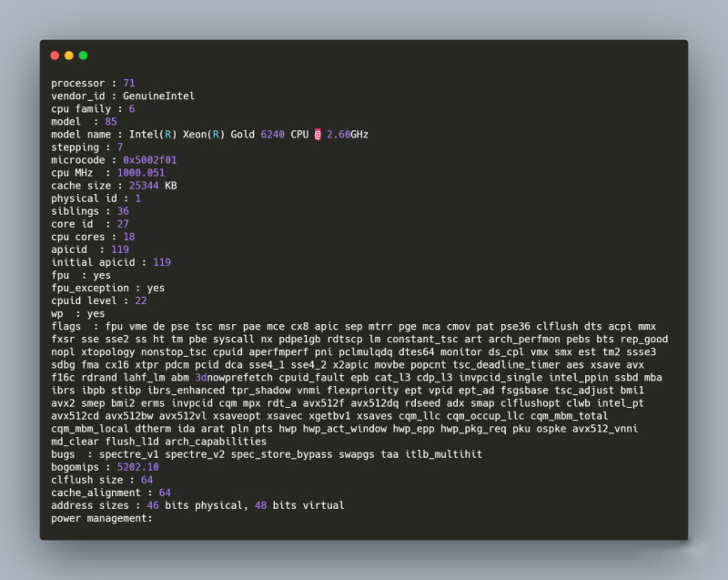Click the constant_tsc flag
The height and width of the screenshot is (580, 728).
click(422, 340)
